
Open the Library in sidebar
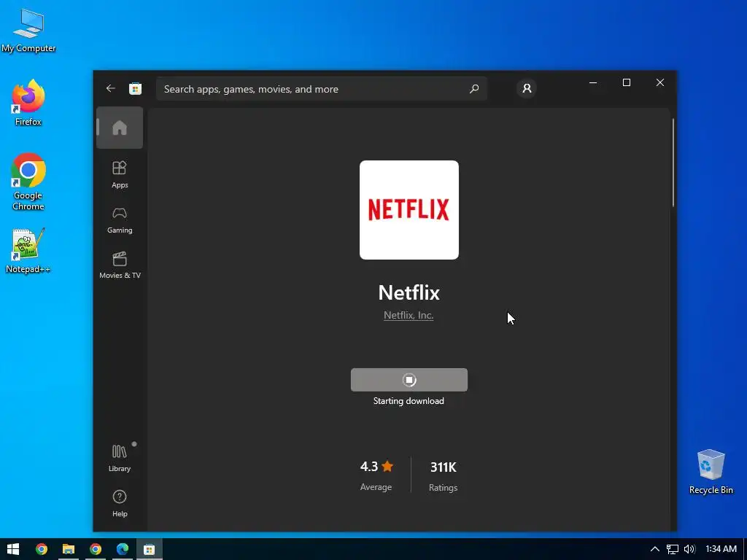click(x=120, y=458)
